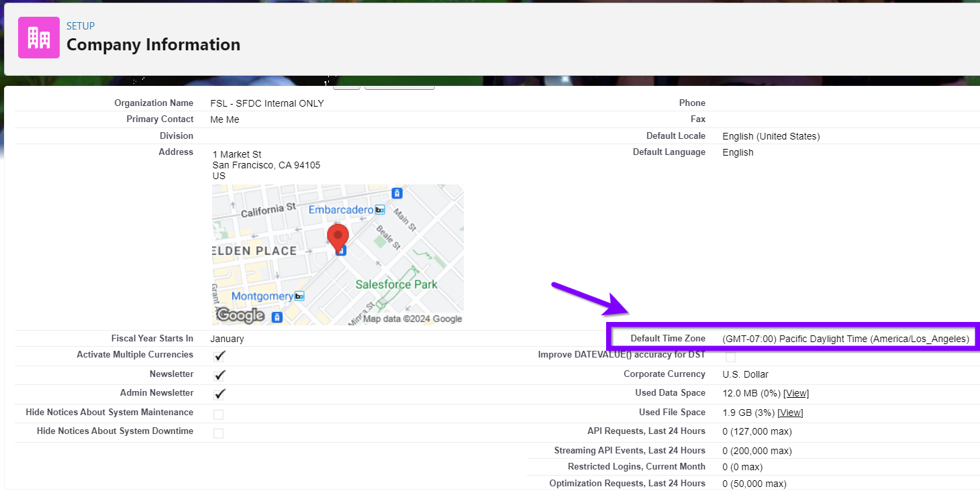
Task: Click Default Locale value English (United States)
Action: 771,136
